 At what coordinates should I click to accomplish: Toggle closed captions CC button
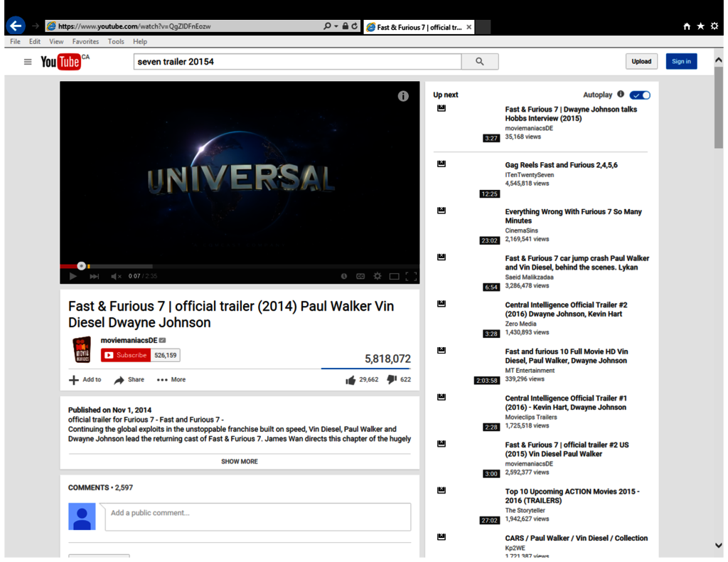click(x=360, y=276)
